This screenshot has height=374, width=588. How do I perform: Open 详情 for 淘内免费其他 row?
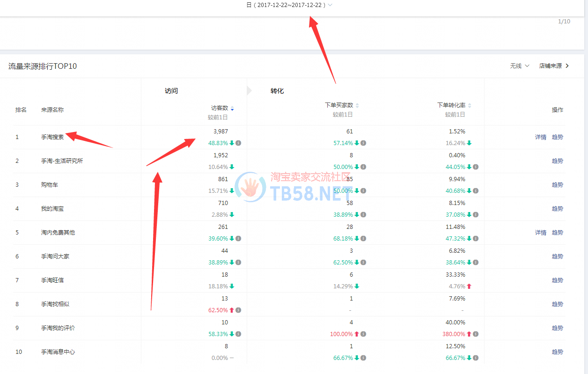pyautogui.click(x=541, y=233)
